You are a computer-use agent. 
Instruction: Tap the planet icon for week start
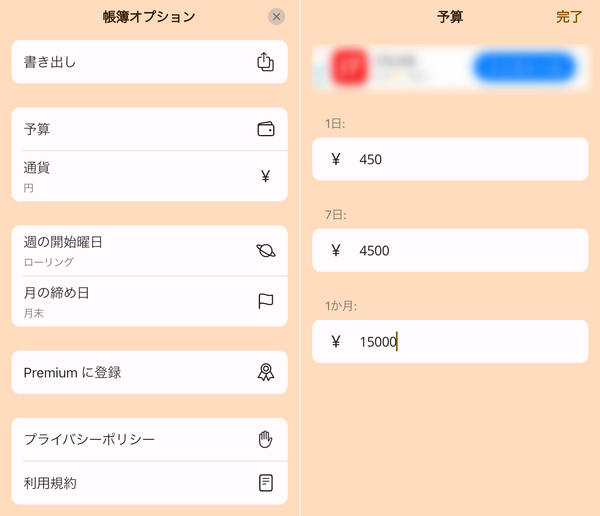(x=266, y=251)
